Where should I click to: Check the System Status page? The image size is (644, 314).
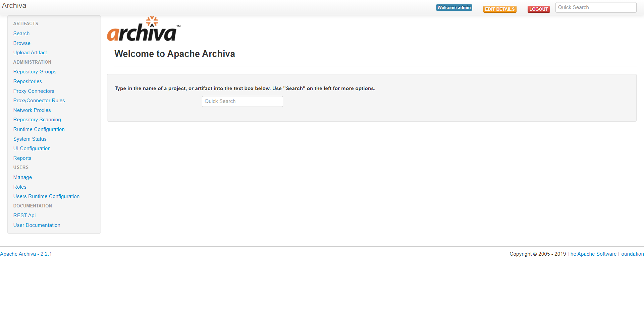pos(30,139)
